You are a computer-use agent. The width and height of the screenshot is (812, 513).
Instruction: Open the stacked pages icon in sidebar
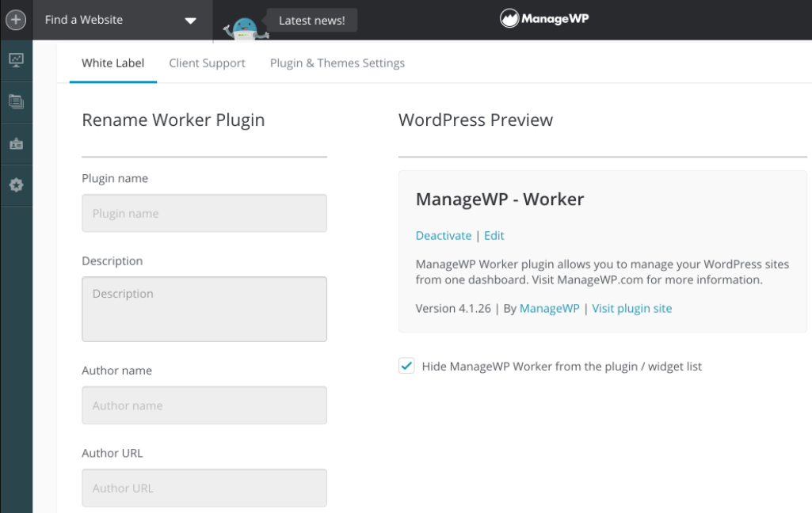16,101
